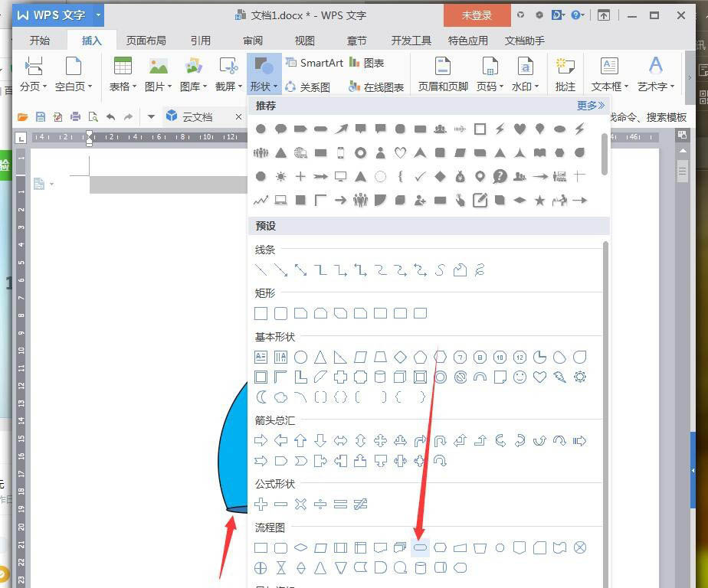
Task: Choose the filled star in recommended shapes
Action: [539, 201]
